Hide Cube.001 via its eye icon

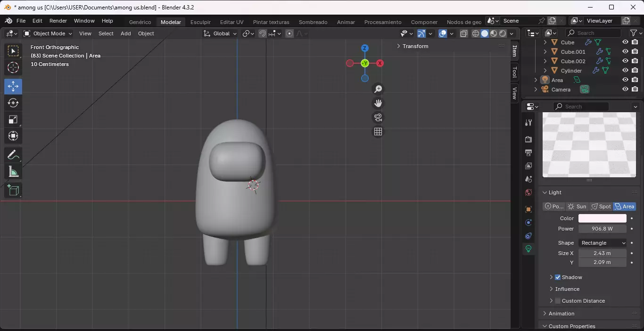[x=625, y=51]
